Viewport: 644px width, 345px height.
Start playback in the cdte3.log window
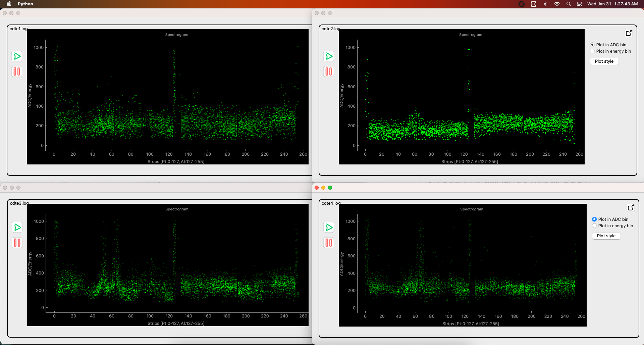click(x=17, y=227)
